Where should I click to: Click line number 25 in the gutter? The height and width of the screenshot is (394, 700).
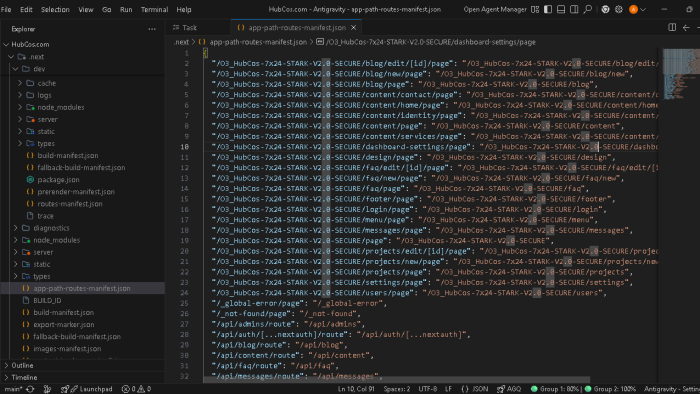184,303
